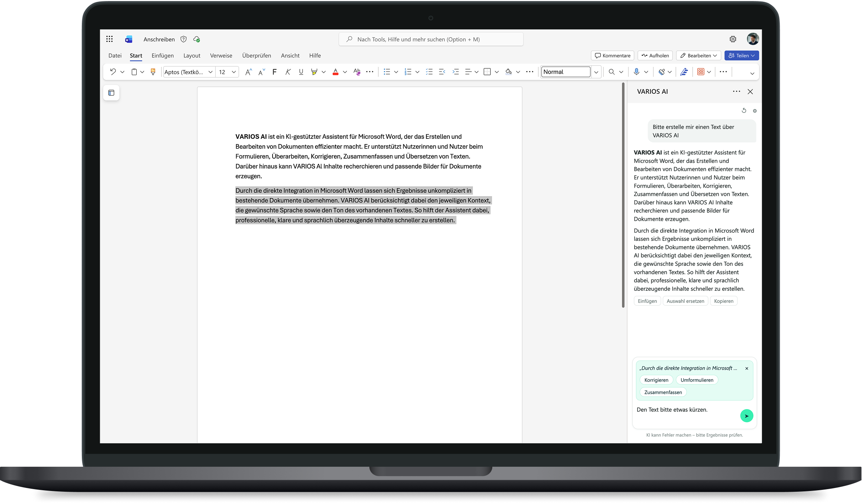Click the cloud saved status icon
Viewport: 862px width, 504px height.
pyautogui.click(x=197, y=39)
